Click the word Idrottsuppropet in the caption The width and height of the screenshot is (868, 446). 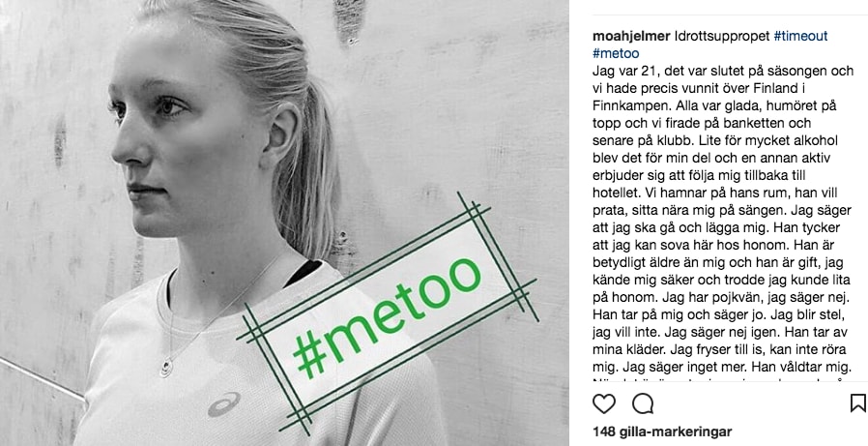pyautogui.click(x=722, y=36)
